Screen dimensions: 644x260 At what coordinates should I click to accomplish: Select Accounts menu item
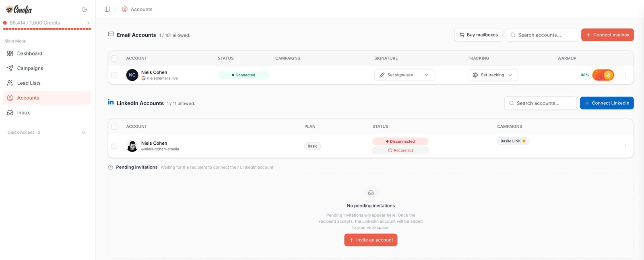pyautogui.click(x=47, y=98)
